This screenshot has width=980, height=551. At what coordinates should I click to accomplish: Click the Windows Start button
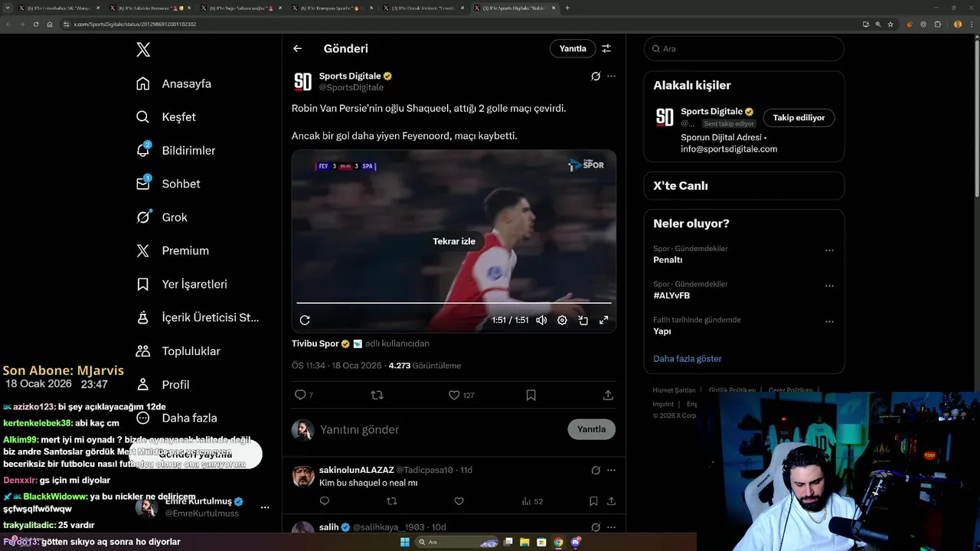(x=405, y=542)
